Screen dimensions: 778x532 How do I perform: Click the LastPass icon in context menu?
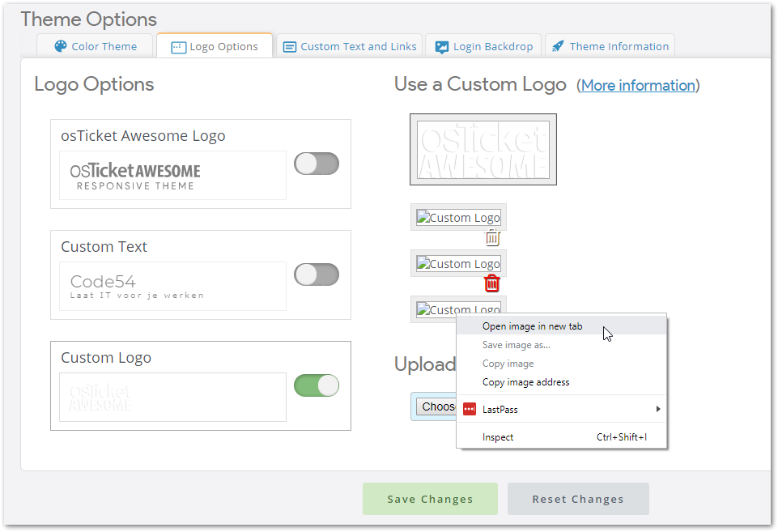coord(470,410)
